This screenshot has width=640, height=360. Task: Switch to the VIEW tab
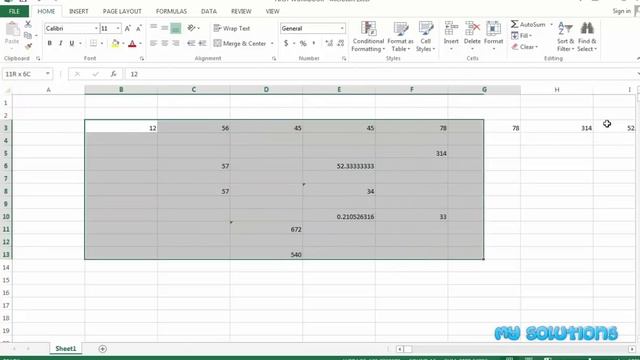point(273,11)
